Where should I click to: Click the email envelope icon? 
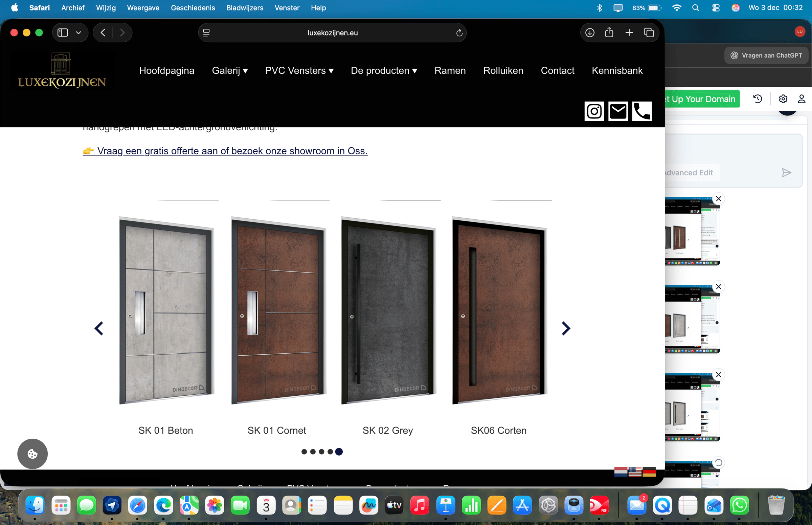[618, 111]
